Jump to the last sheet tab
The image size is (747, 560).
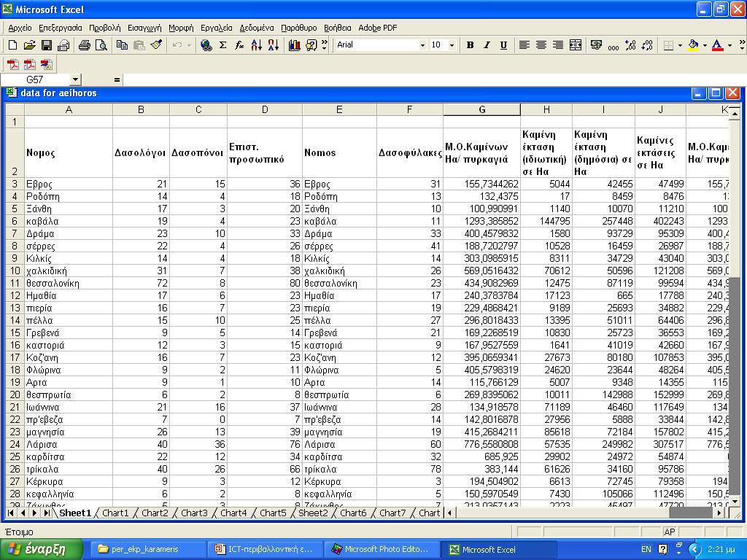(47, 513)
